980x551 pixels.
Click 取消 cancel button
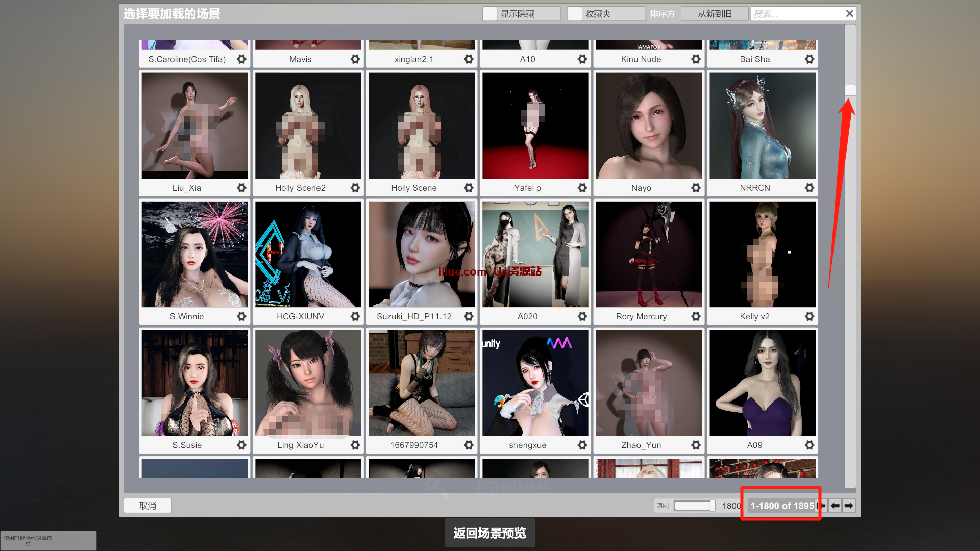(148, 505)
